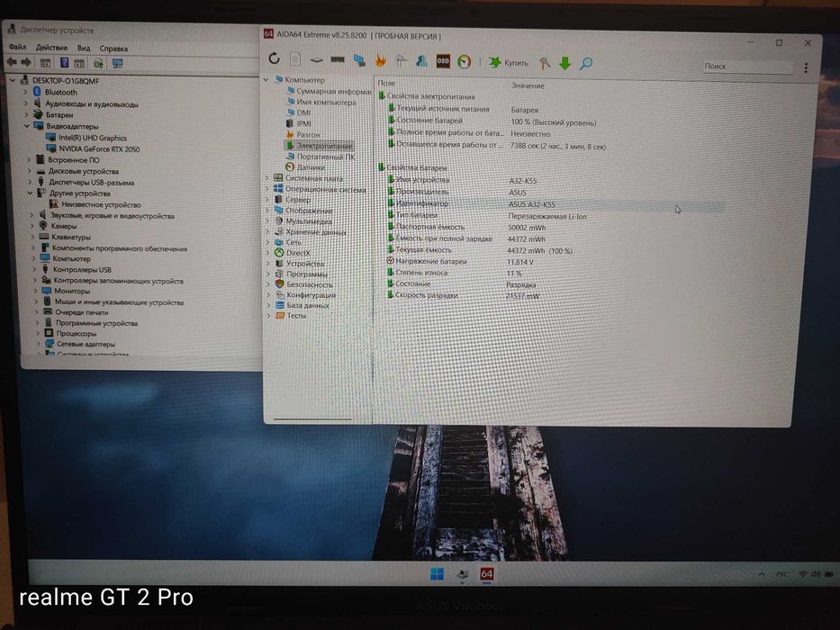Click the AIDA64 taskbar icon

pos(486,574)
